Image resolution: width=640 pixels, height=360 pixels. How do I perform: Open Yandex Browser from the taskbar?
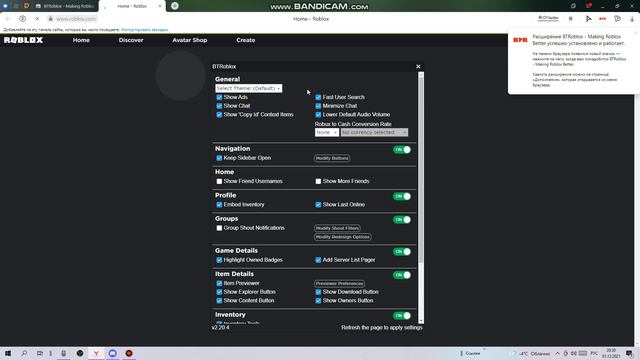[x=96, y=353]
